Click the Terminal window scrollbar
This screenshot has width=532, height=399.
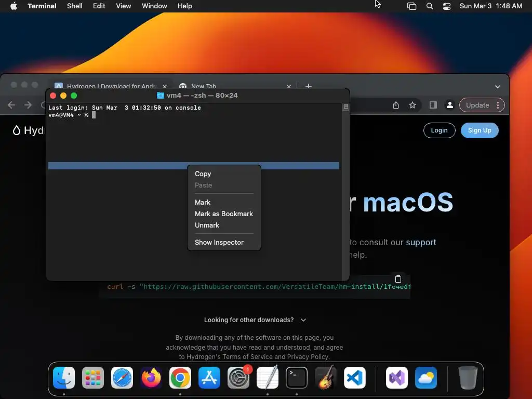[x=345, y=193]
